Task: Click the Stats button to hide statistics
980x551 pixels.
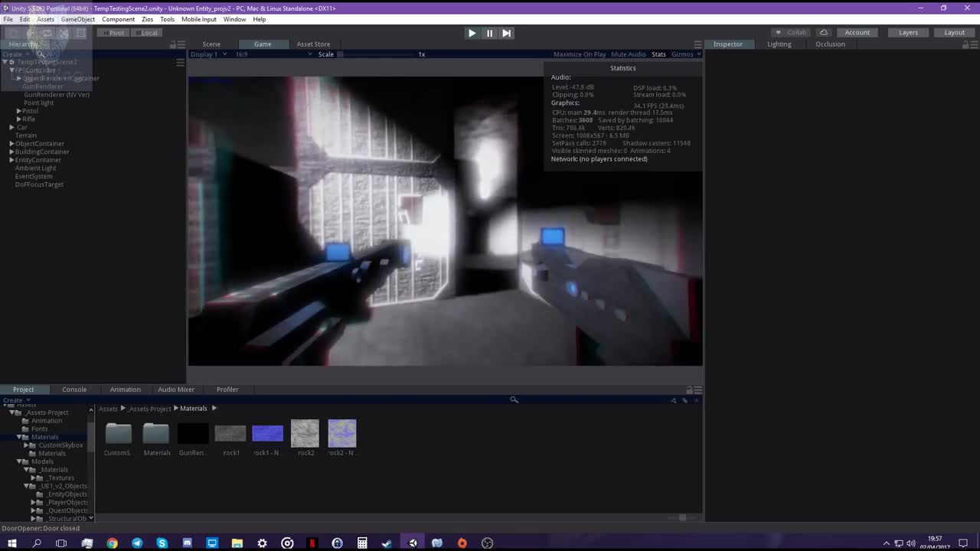Action: coord(658,54)
